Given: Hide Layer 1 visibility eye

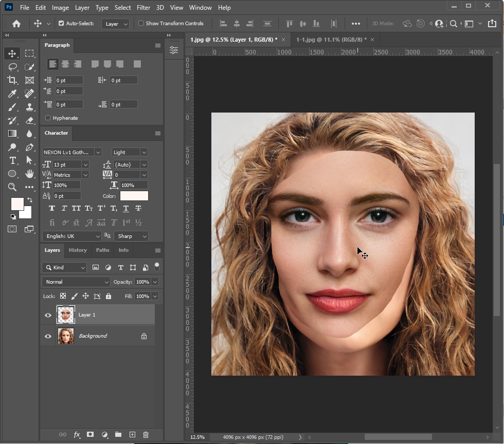Looking at the screenshot, I should [48, 315].
